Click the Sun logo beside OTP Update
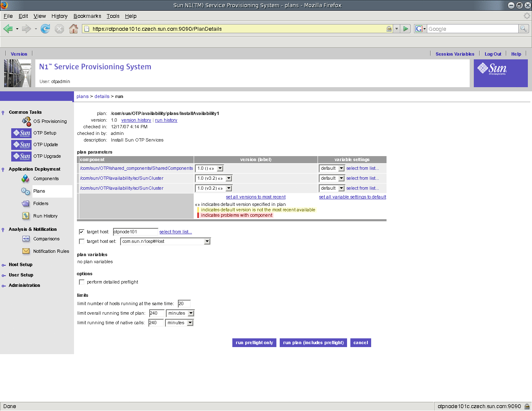This screenshot has width=532, height=411. pyautogui.click(x=22, y=144)
